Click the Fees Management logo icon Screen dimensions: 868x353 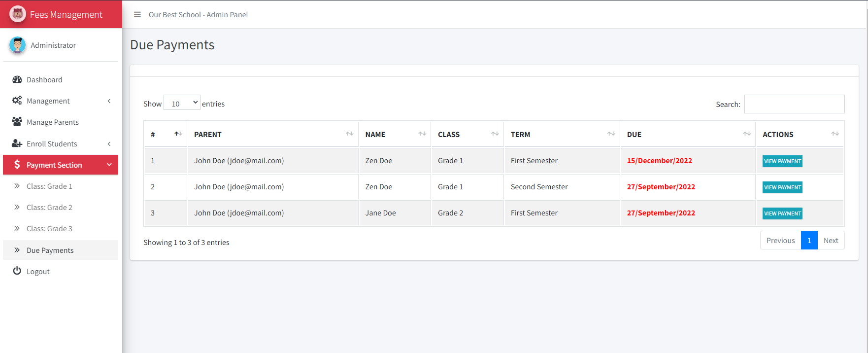18,14
